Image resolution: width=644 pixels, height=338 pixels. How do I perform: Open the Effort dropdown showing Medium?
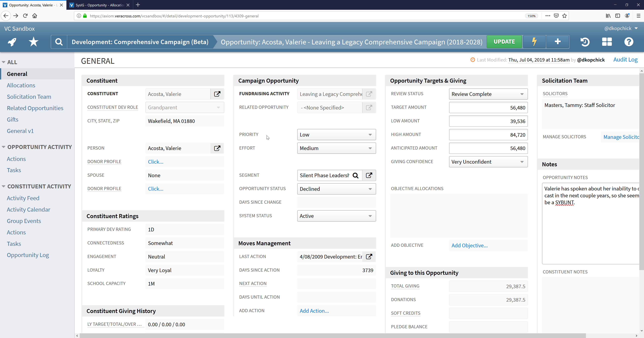pyautogui.click(x=336, y=148)
